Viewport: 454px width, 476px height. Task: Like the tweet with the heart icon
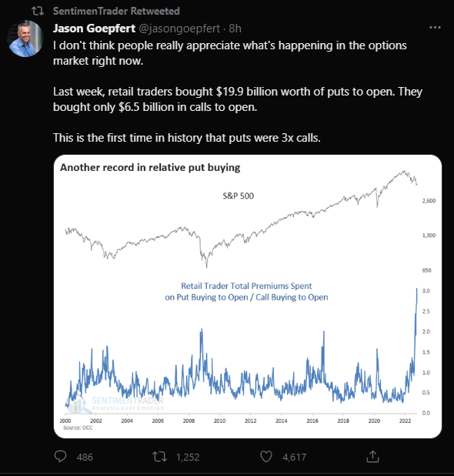click(x=266, y=457)
